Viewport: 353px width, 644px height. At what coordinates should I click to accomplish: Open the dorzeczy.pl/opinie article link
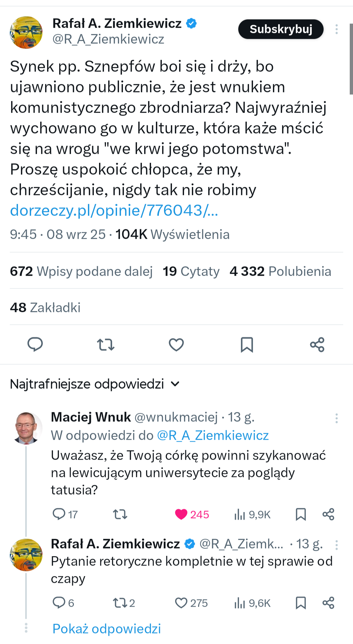(114, 210)
